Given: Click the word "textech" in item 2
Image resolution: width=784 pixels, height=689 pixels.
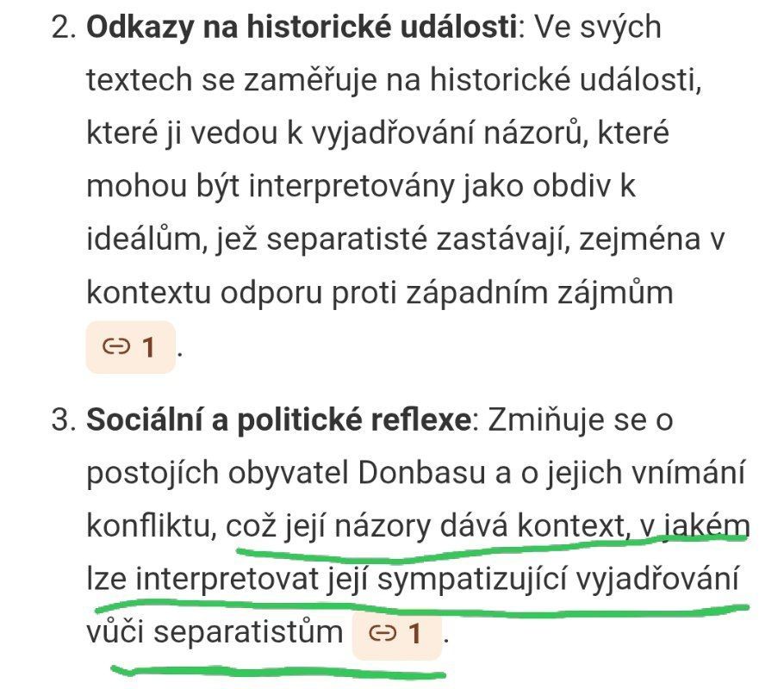Looking at the screenshot, I should tap(139, 80).
